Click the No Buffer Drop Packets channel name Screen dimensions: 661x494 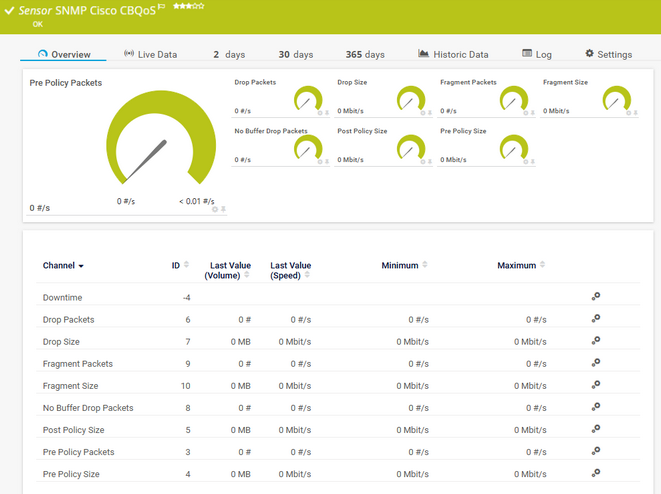(88, 408)
